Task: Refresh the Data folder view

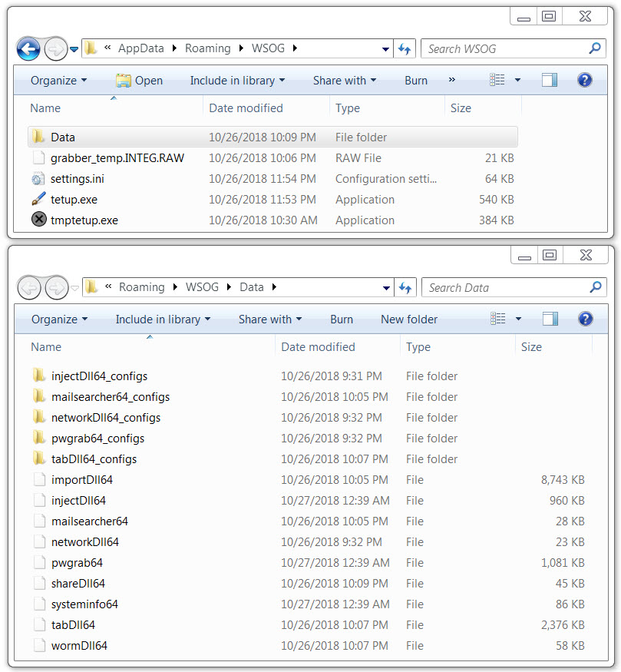Action: pyautogui.click(x=405, y=287)
